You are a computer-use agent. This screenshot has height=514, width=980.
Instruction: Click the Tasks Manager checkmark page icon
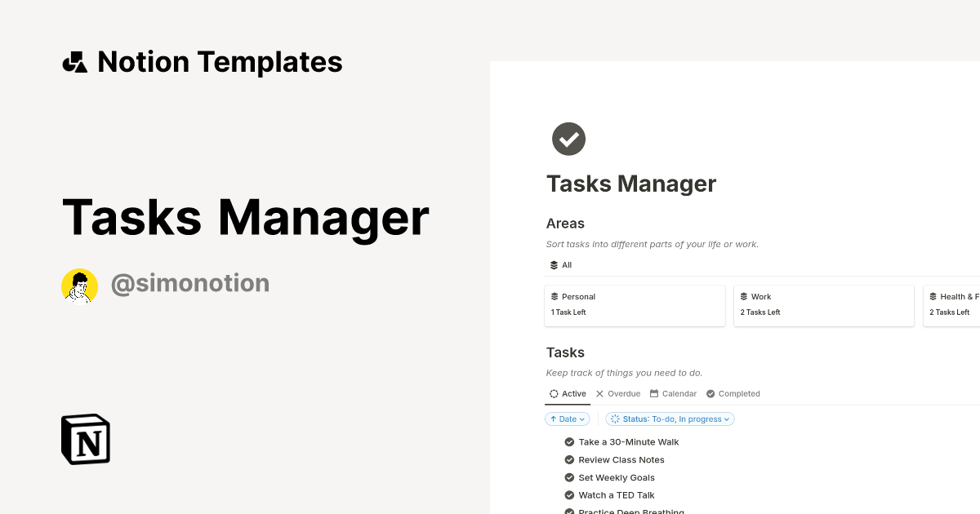[x=568, y=139]
